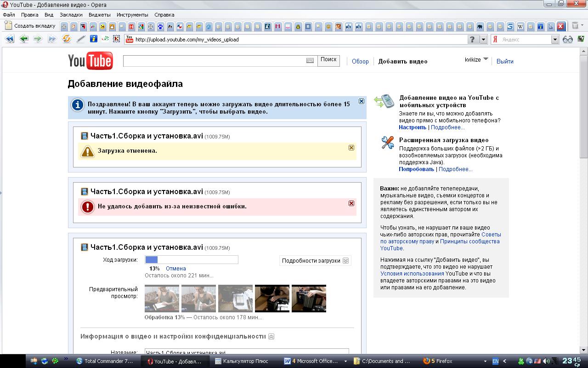
Task: Expand 'Подробности загрузки' dropdown
Action: (315, 260)
